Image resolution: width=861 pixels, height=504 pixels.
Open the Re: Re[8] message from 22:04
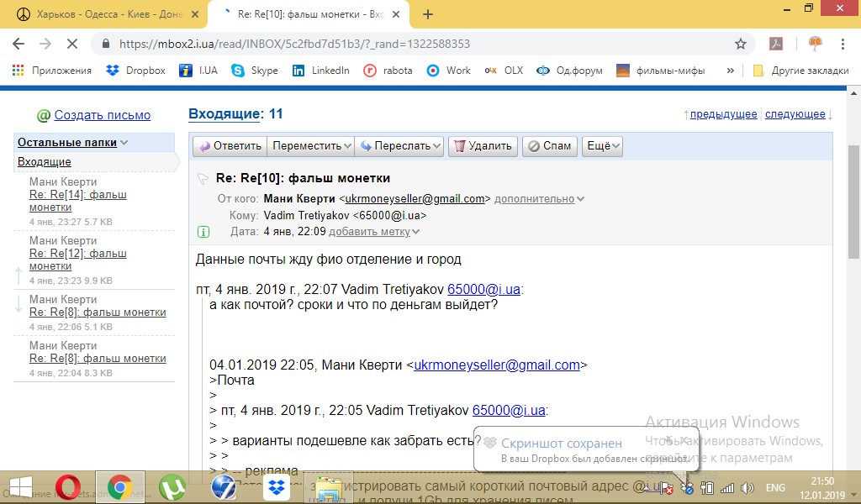tap(98, 358)
